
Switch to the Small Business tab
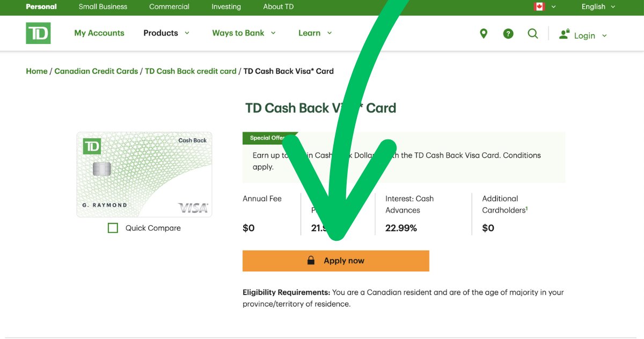click(x=103, y=6)
